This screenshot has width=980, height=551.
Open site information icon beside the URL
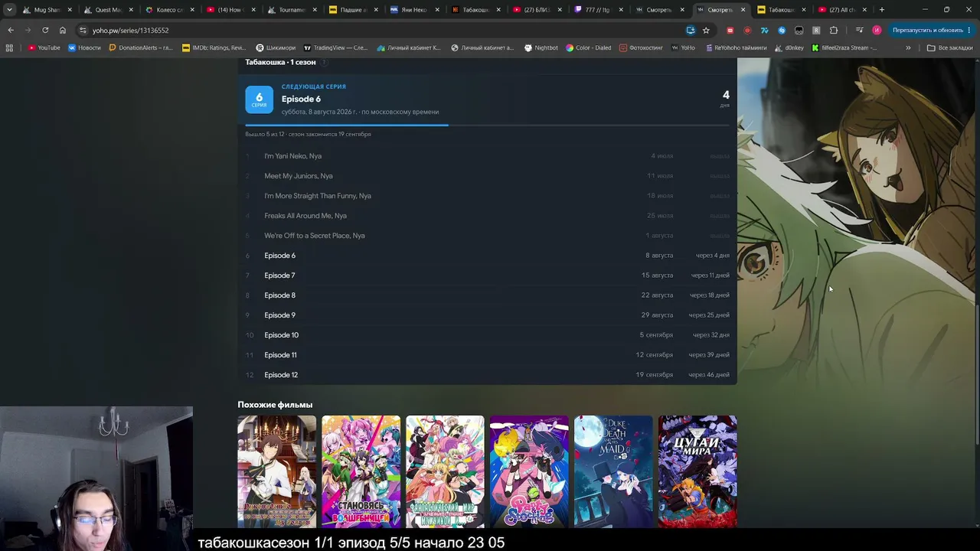click(x=83, y=30)
